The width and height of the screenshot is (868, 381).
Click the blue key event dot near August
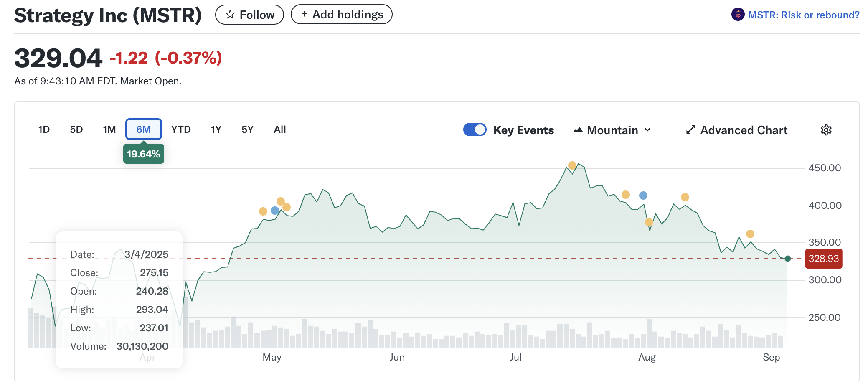point(643,196)
